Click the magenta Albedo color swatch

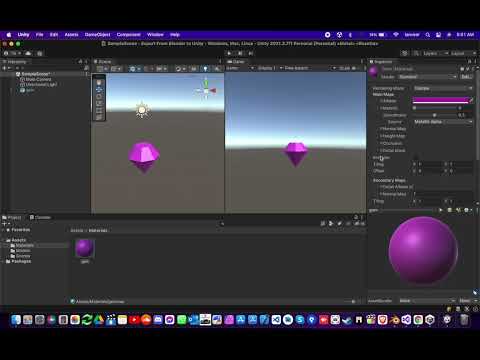coord(440,100)
